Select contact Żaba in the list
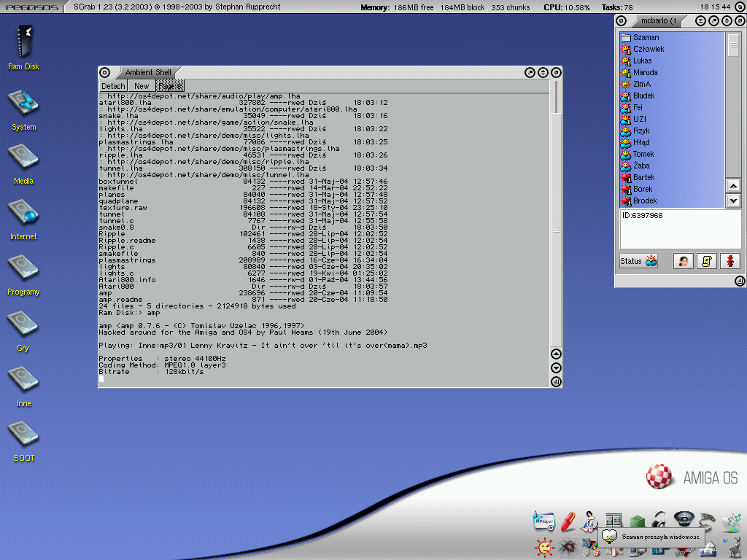The height and width of the screenshot is (560, 747). [672, 166]
